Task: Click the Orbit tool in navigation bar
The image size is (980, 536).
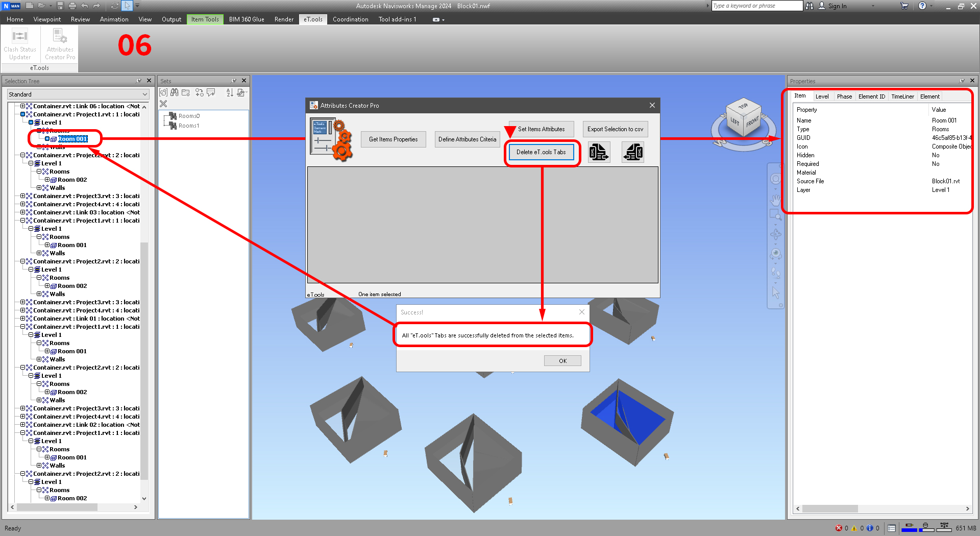Action: [x=776, y=234]
